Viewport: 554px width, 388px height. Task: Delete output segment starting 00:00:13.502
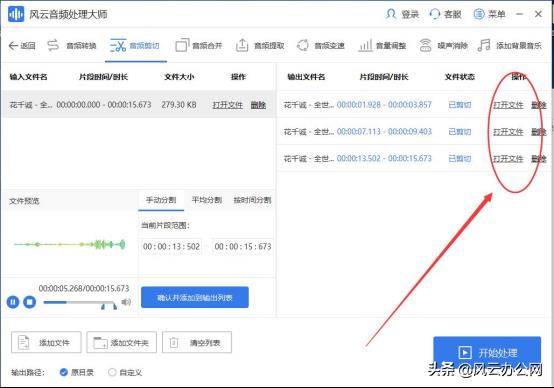tap(539, 159)
